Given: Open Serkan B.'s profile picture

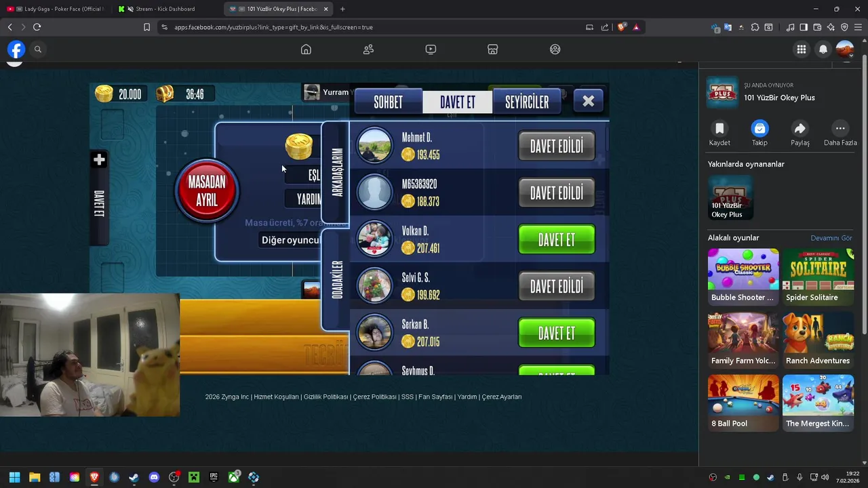Looking at the screenshot, I should (x=374, y=333).
